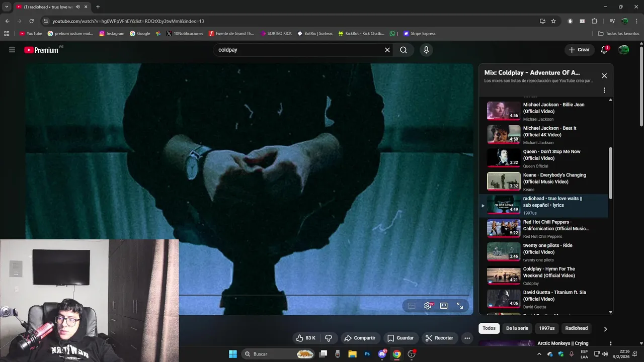This screenshot has width=644, height=362.
Task: Click the Recortar clip button
Action: point(439,338)
